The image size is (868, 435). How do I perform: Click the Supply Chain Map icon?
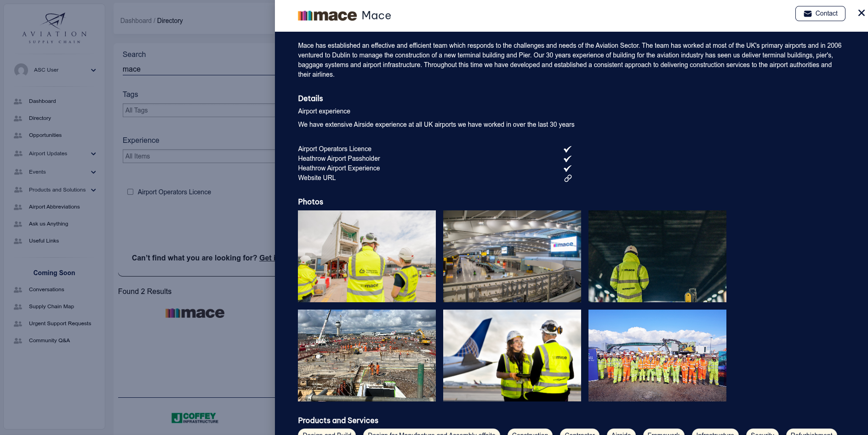(18, 307)
